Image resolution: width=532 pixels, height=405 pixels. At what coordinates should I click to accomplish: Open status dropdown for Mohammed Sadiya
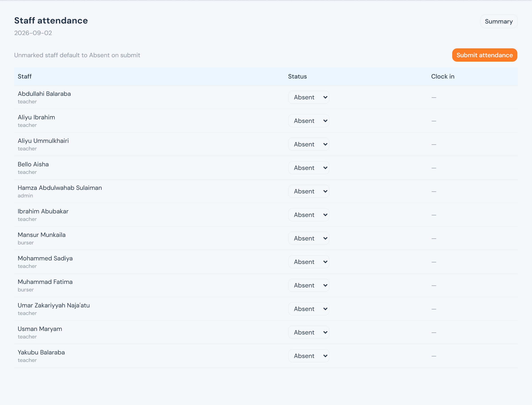pyautogui.click(x=308, y=262)
